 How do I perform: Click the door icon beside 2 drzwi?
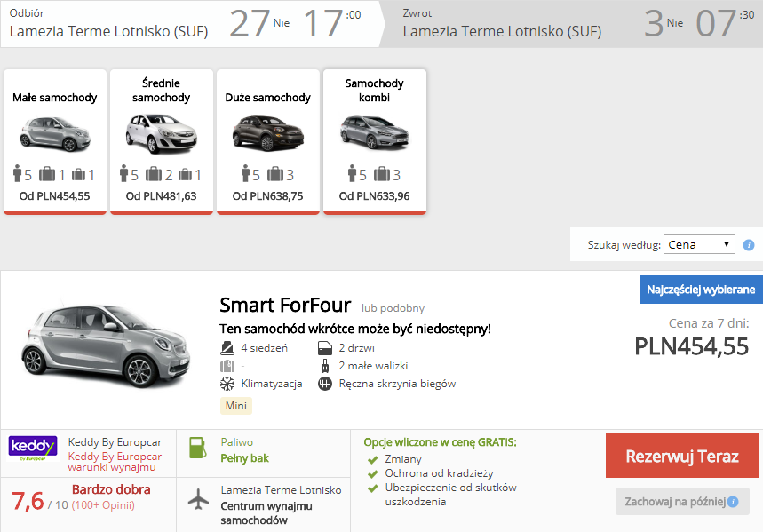324,348
